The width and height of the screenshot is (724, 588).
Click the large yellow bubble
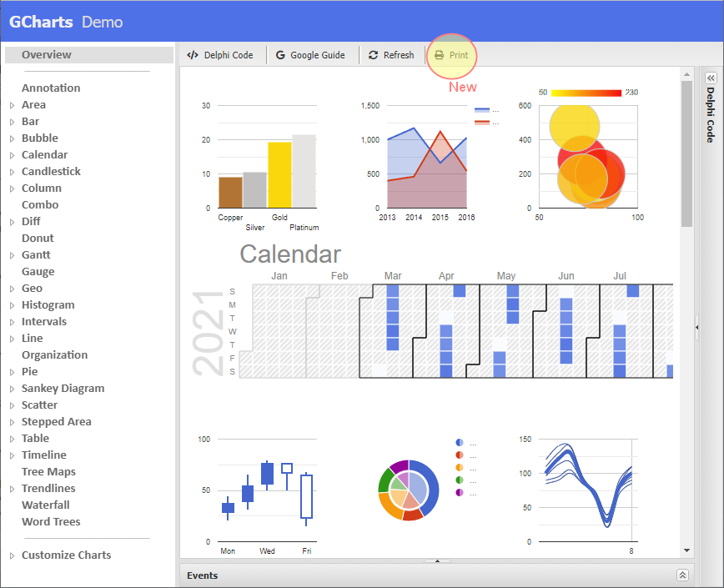tap(575, 127)
